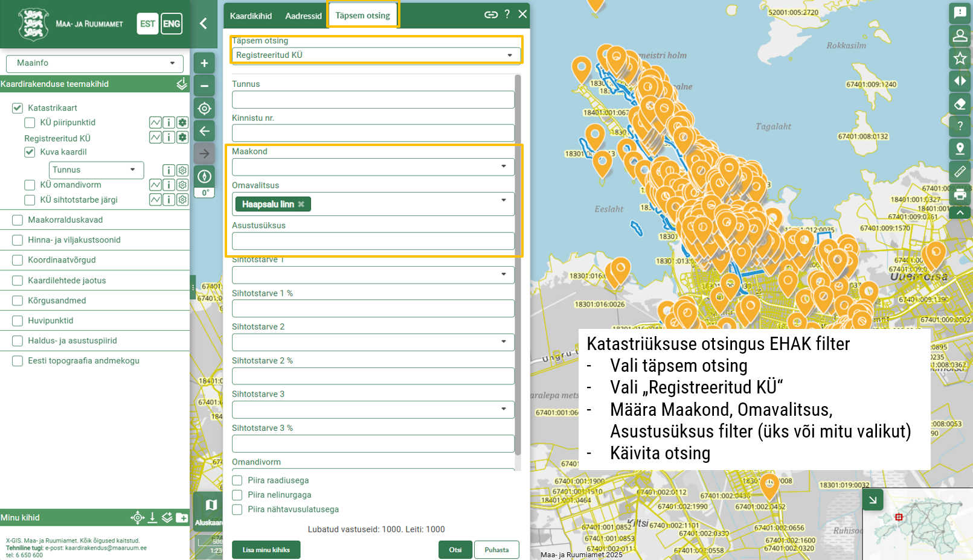Enable the Maakorralduskavad layer
Image resolution: width=973 pixels, height=560 pixels.
18,220
